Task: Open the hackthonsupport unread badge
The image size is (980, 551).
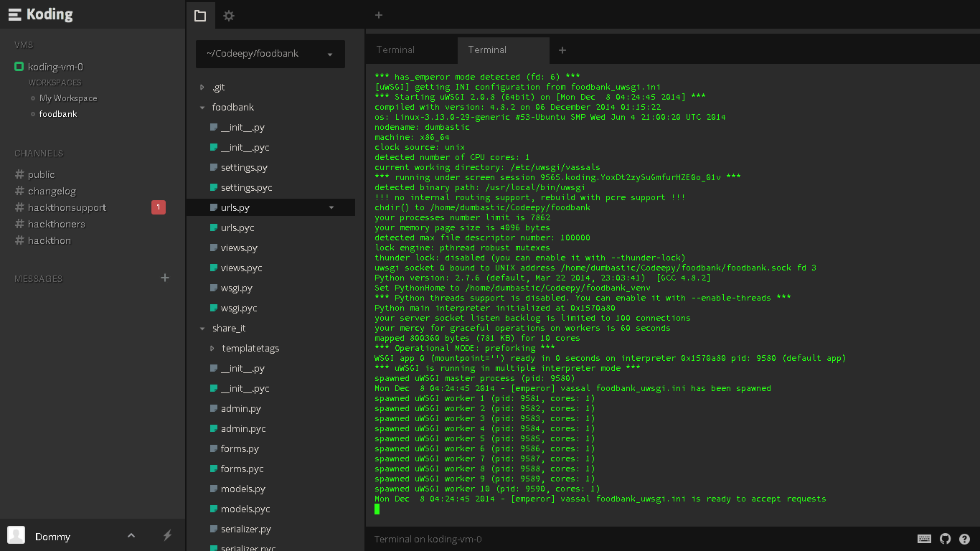Action: tap(159, 207)
